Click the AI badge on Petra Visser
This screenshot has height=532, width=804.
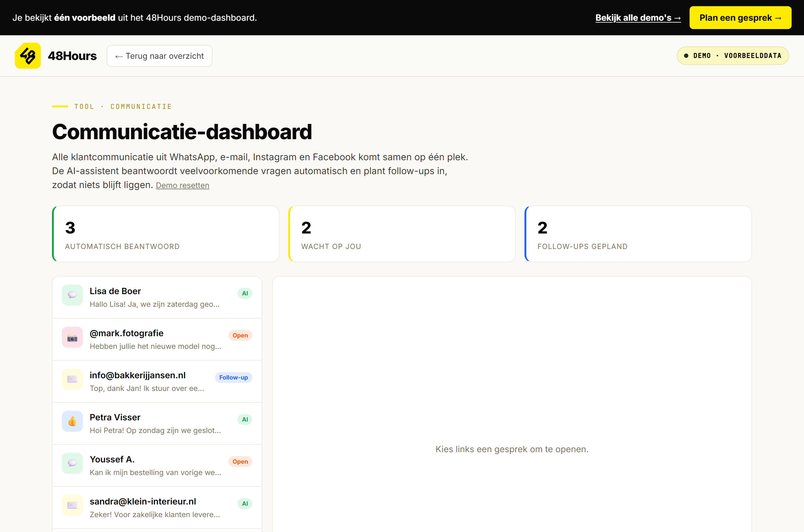[245, 419]
